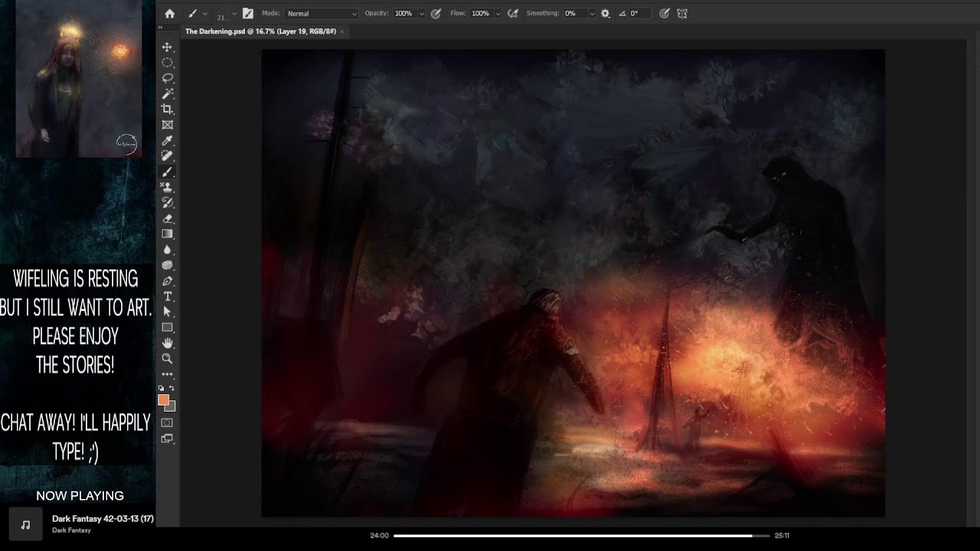Select the Type tool

(x=167, y=296)
